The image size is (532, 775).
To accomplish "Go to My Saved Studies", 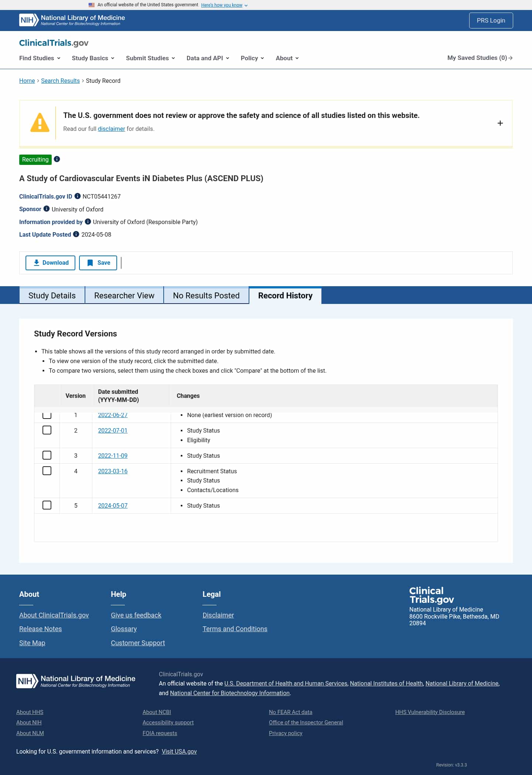I will [x=480, y=58].
